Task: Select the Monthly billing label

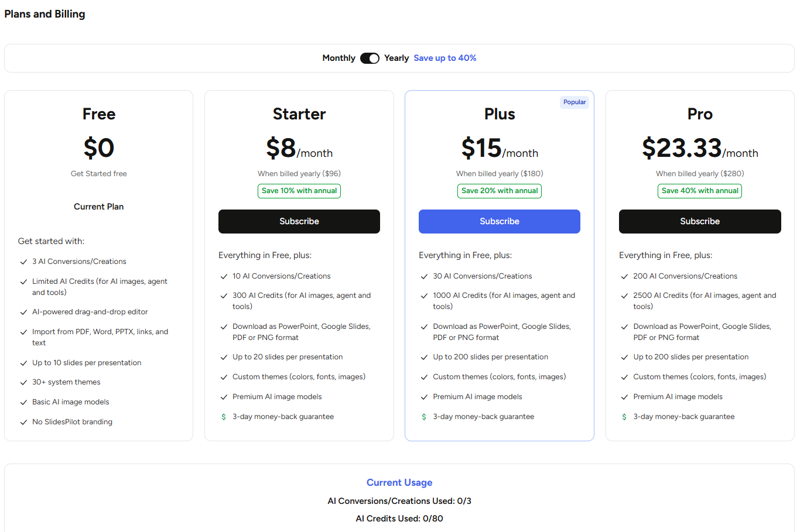Action: point(338,58)
